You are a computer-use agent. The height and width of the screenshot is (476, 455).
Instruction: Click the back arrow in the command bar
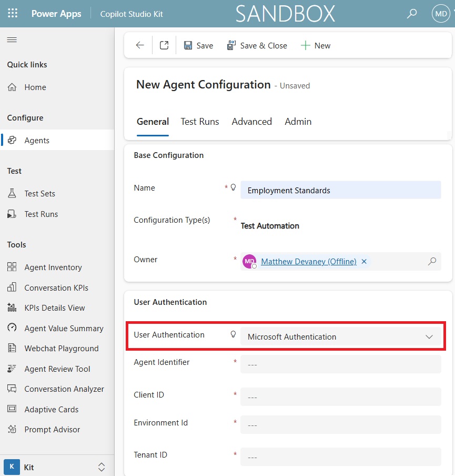pyautogui.click(x=140, y=46)
